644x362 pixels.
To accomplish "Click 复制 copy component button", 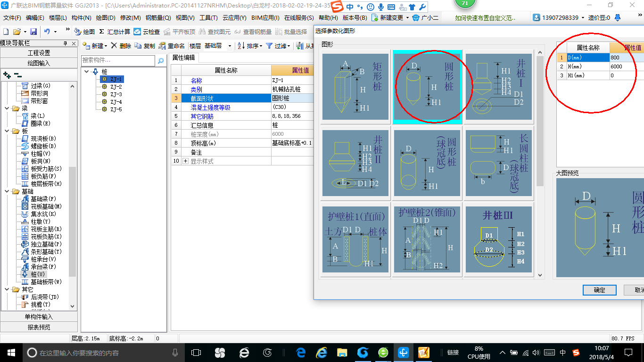I will coord(145,46).
